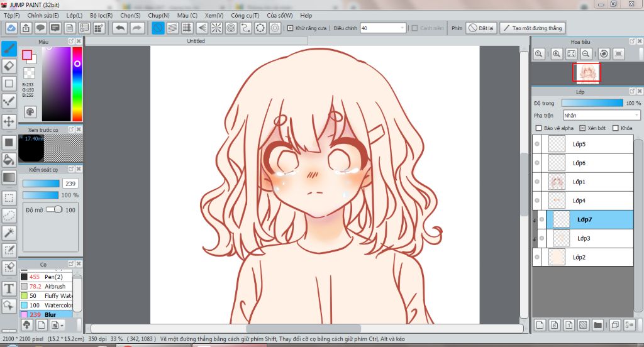Screen dimensions: 644x347
Task: Toggle Khử răng cưa anti-aliasing checkbox
Action: 290,28
